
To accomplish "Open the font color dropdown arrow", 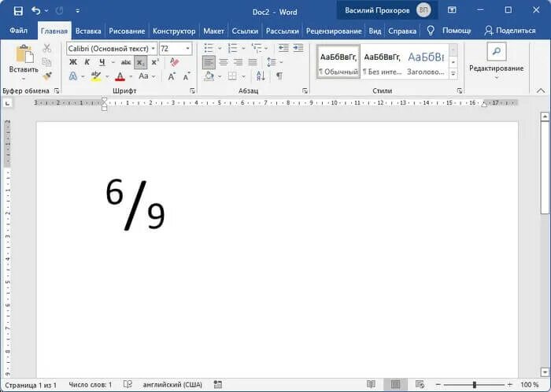I will pos(131,76).
